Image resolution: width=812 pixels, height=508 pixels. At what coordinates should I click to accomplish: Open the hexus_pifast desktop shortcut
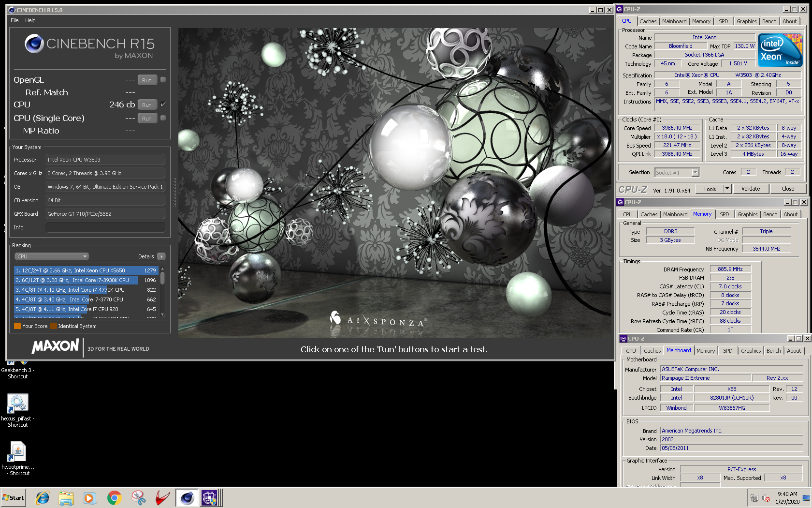(x=18, y=410)
